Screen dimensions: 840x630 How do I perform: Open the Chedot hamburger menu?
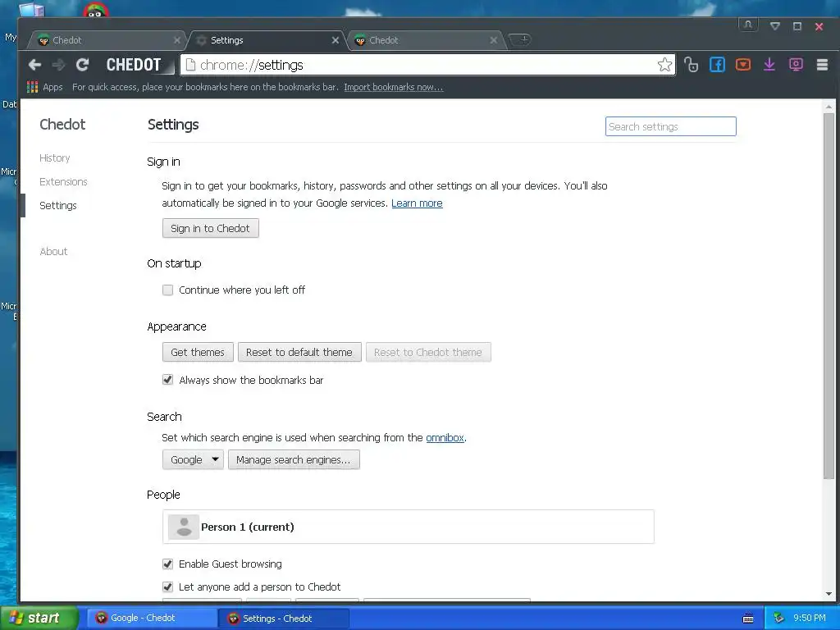[822, 65]
